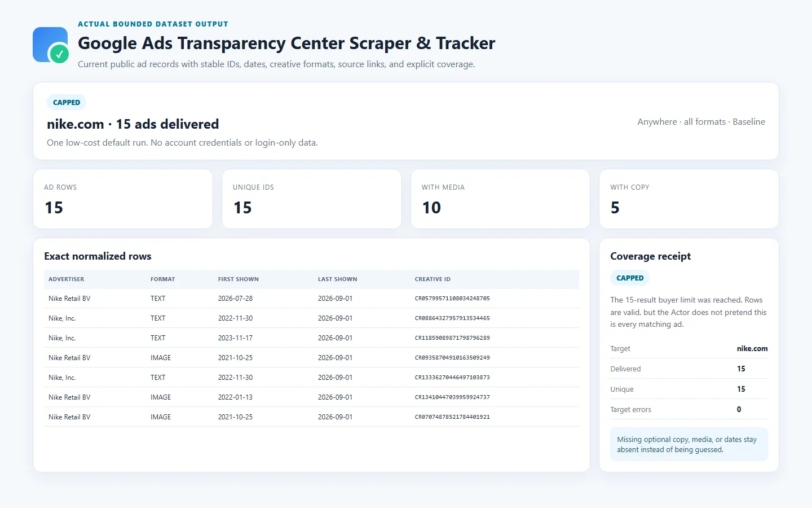Click the Target value nike.com
The height and width of the screenshot is (508, 812).
pyautogui.click(x=752, y=349)
